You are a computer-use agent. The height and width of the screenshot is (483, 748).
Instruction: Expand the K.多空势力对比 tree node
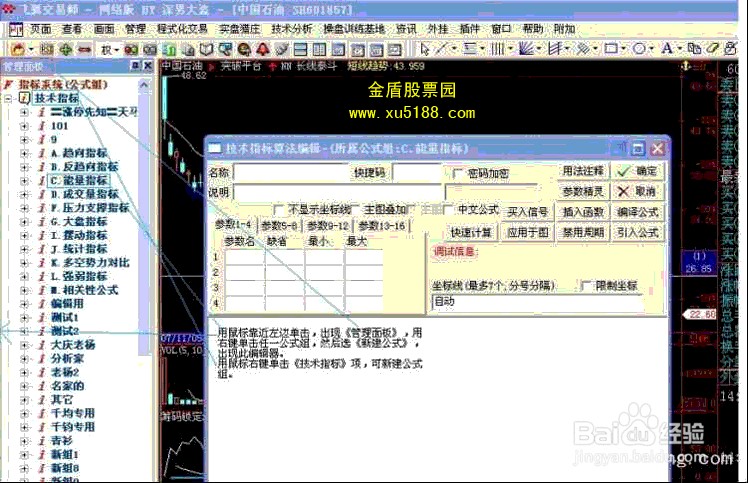[24, 263]
